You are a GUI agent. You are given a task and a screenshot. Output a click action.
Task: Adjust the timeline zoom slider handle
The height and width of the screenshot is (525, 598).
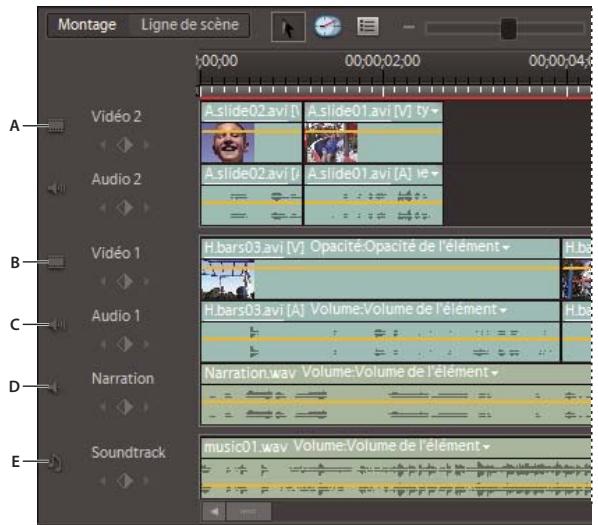point(508,28)
